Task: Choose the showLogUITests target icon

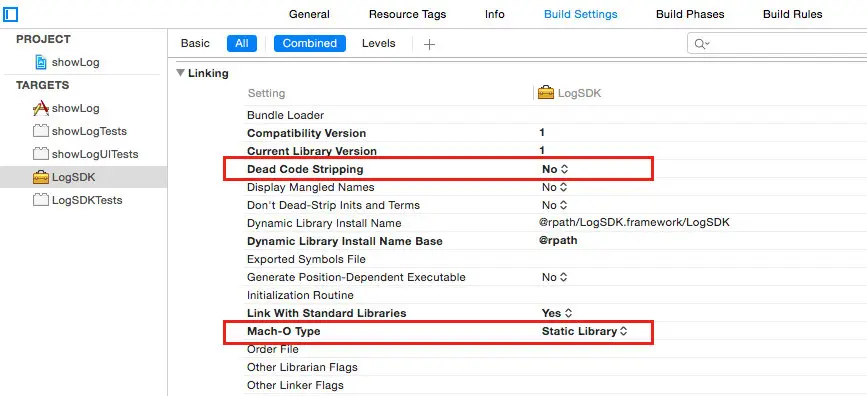Action: tap(41, 154)
